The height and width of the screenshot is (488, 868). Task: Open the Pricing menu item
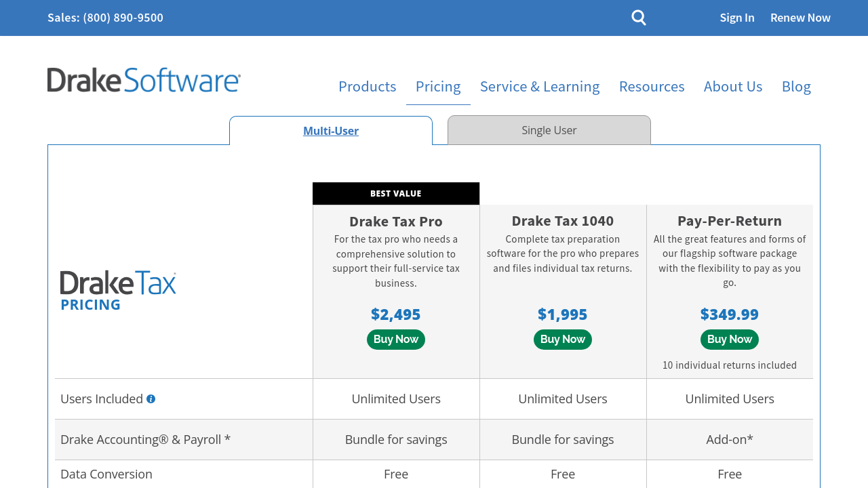pos(438,87)
